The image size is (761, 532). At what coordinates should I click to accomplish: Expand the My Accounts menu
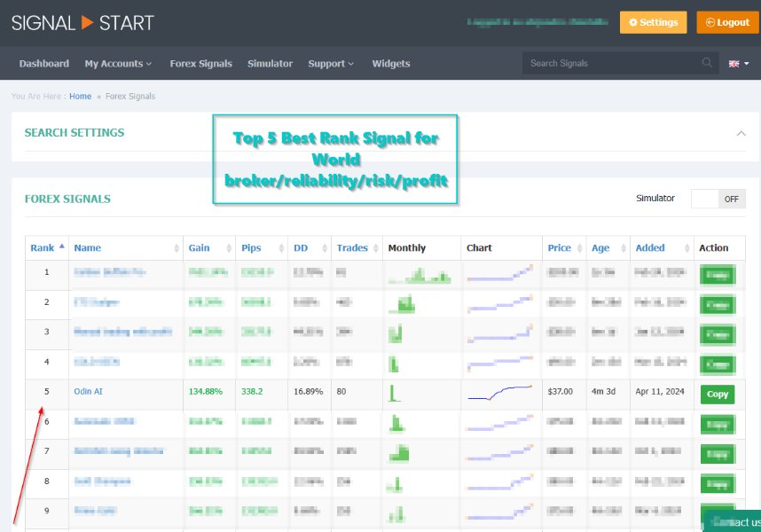[118, 64]
